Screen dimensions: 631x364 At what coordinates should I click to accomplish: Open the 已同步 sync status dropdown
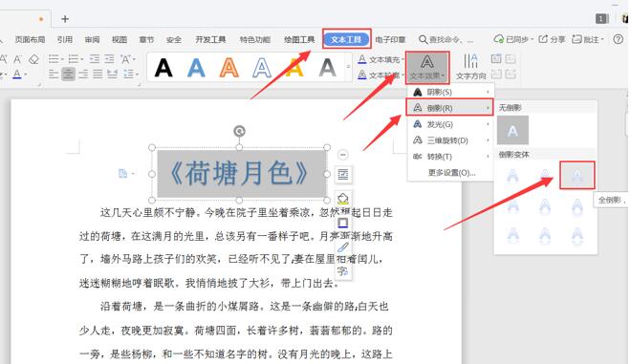click(513, 39)
